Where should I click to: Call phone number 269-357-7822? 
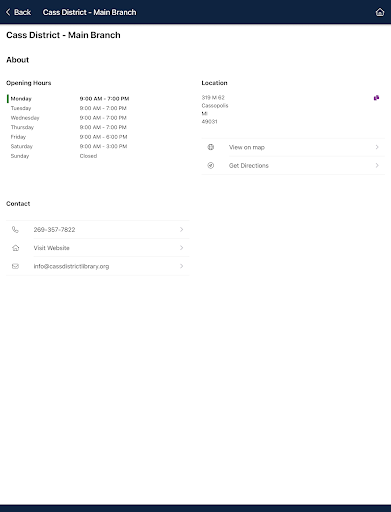(98, 230)
